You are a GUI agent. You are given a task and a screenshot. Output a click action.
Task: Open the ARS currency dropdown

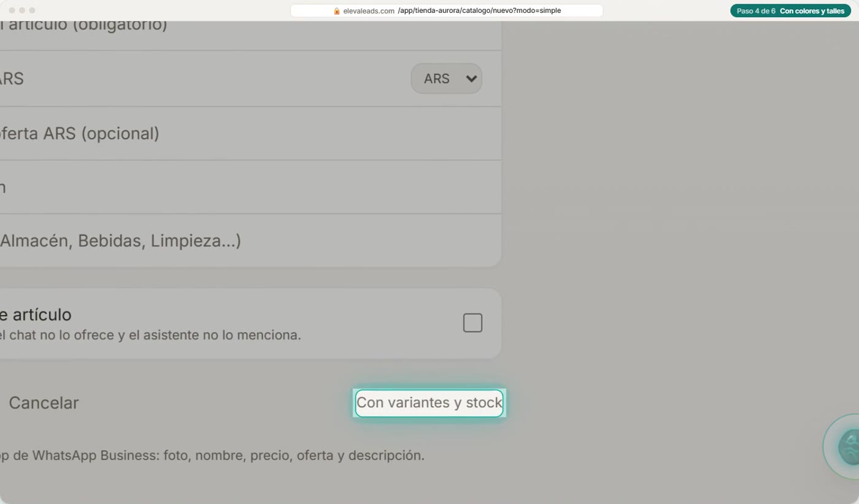coord(446,78)
